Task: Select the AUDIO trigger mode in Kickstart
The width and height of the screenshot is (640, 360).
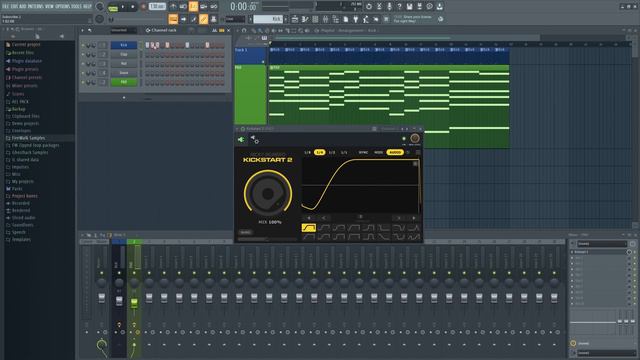Action: click(x=395, y=152)
